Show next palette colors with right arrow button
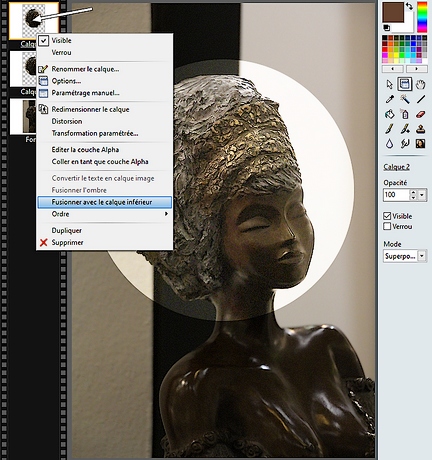 417,69
